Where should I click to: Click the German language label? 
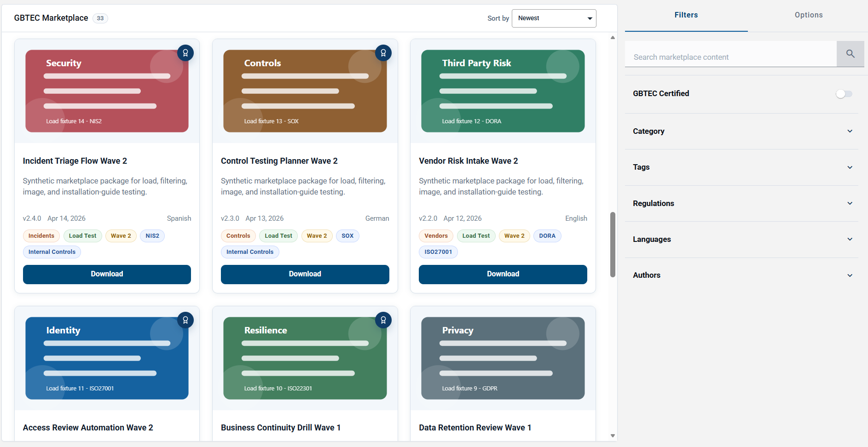[x=377, y=218]
